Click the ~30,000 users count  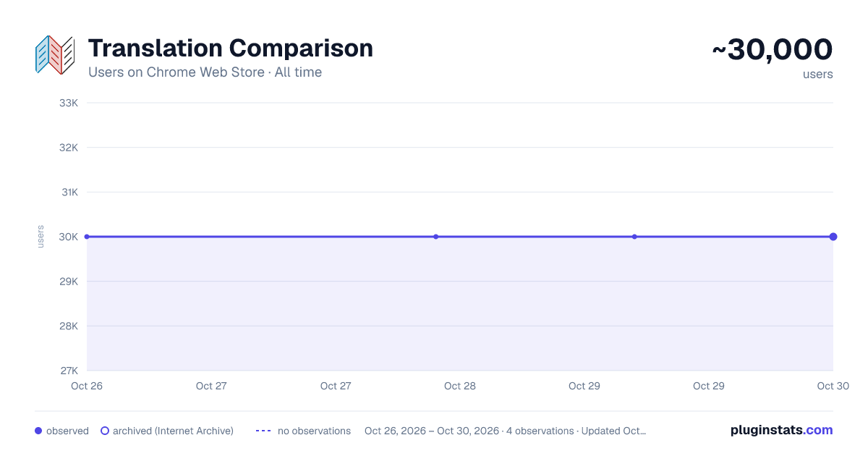point(773,50)
